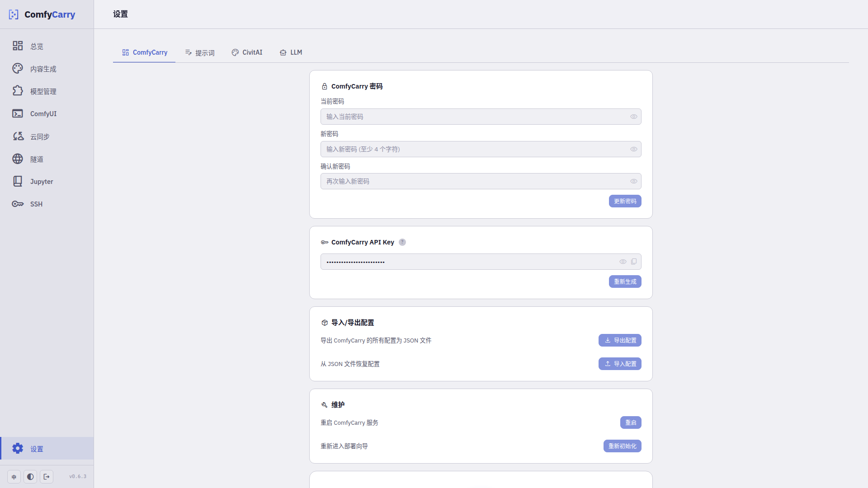Click the 更新密码 button

point(625,201)
